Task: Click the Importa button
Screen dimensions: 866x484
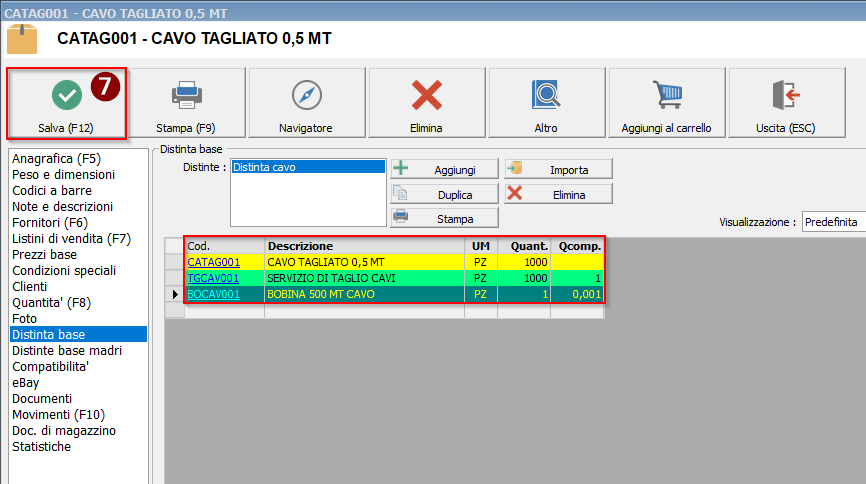Action: point(558,169)
